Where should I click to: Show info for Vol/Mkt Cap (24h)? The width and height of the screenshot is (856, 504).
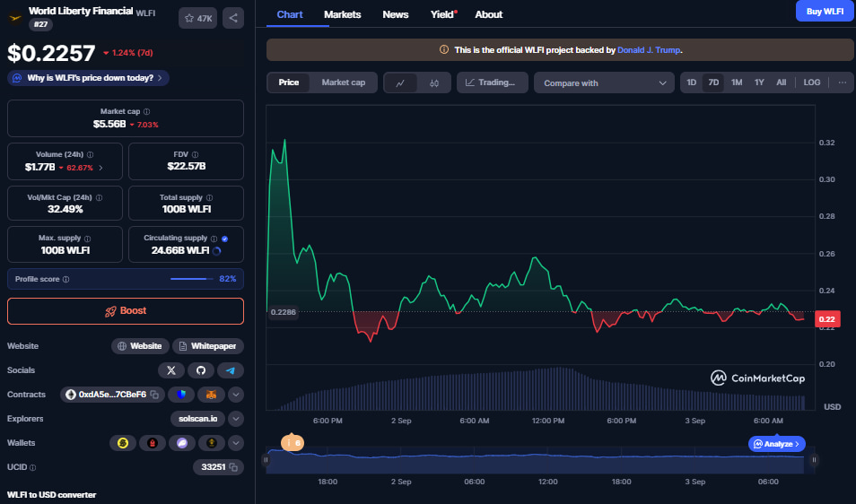point(99,197)
